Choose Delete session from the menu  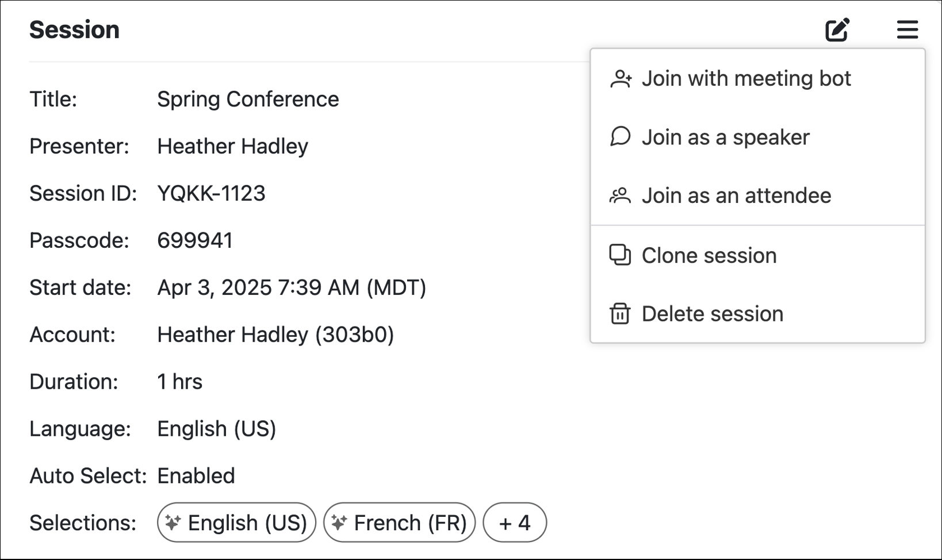pyautogui.click(x=713, y=313)
